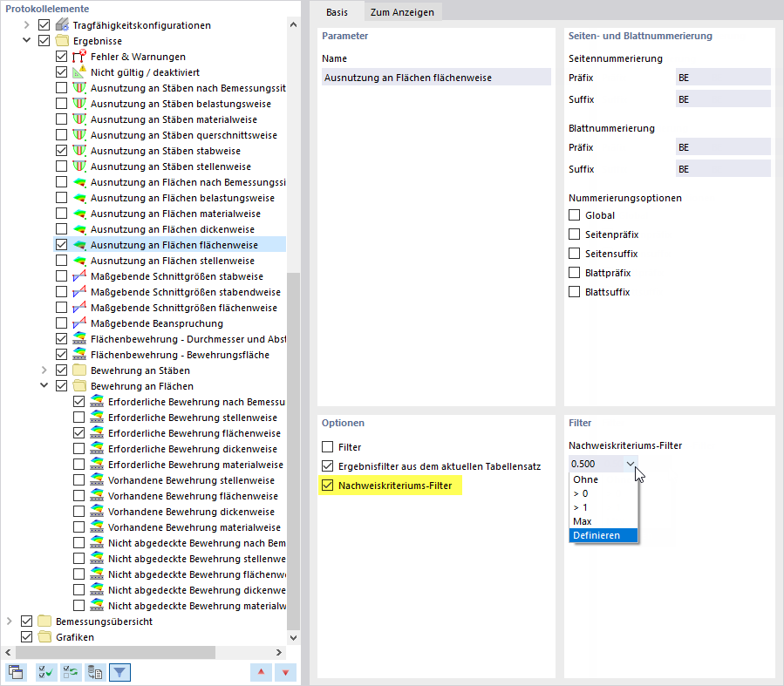The width and height of the screenshot is (784, 686).
Task: Expand the Bewehrung an Stäben node
Action: pyautogui.click(x=44, y=370)
